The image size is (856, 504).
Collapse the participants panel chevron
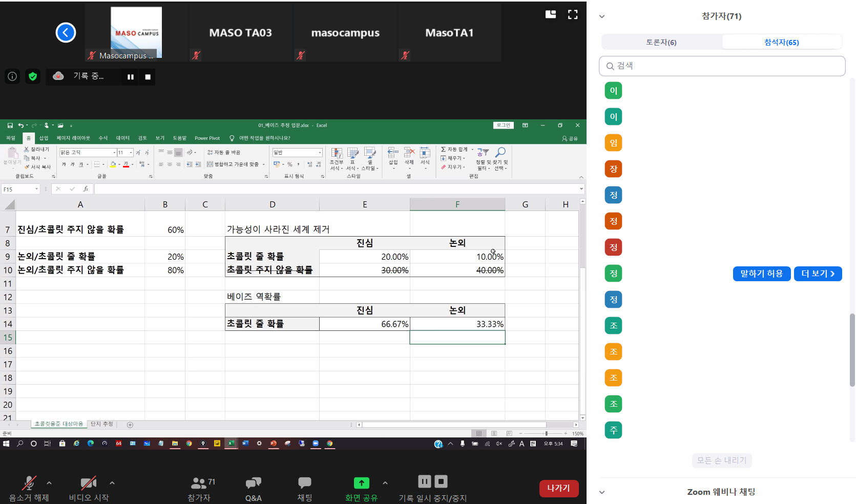pos(602,16)
